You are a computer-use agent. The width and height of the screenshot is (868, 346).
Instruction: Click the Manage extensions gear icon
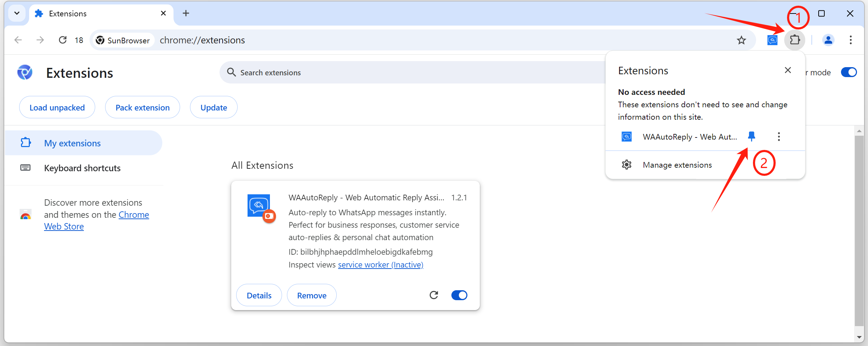pos(626,165)
